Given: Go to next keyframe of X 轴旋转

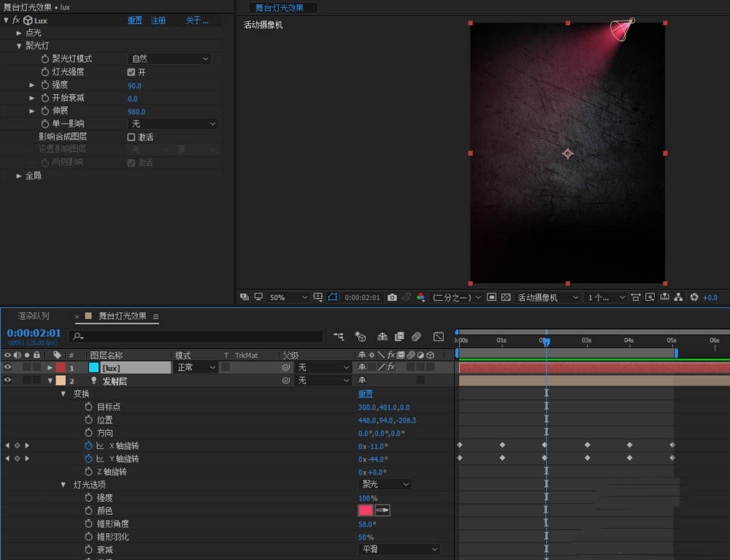Looking at the screenshot, I should tap(27, 445).
